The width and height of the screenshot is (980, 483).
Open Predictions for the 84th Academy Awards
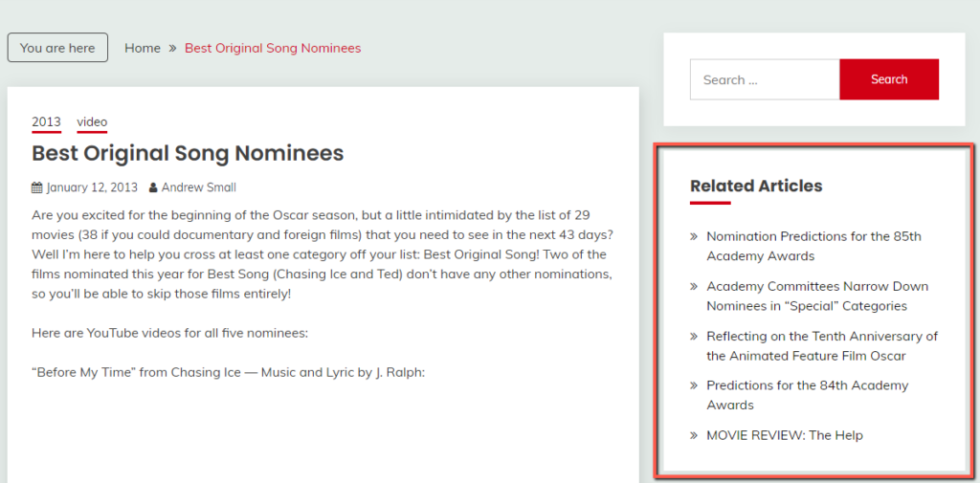click(x=808, y=395)
